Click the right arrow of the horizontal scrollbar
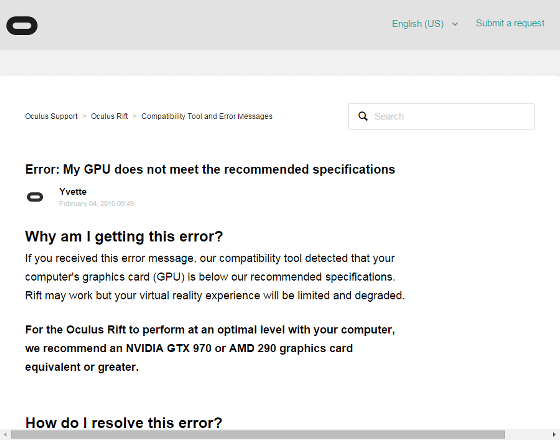 point(555,435)
